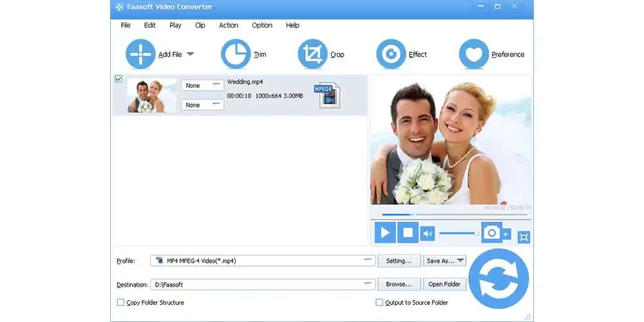Click the Faasoft app logo icon

[119, 7]
